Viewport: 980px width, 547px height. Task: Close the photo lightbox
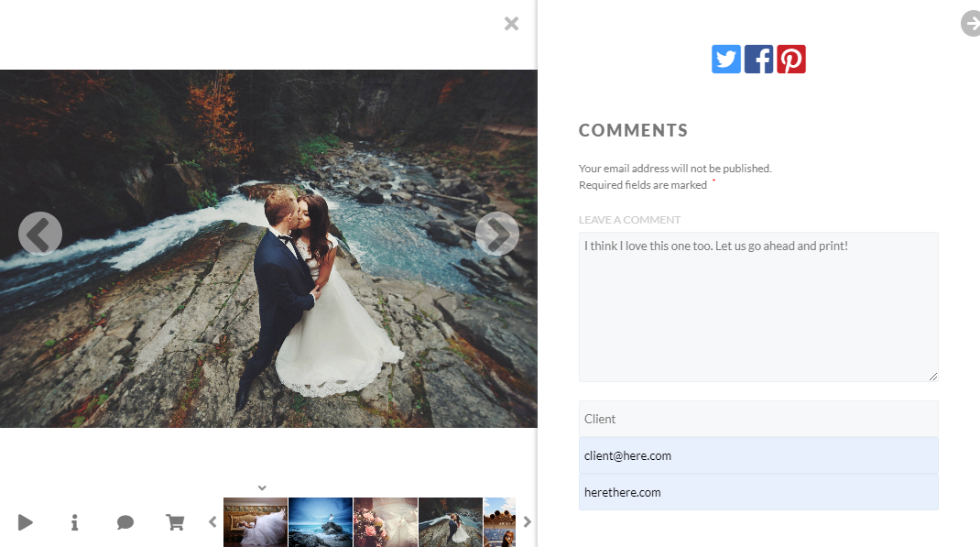(511, 24)
